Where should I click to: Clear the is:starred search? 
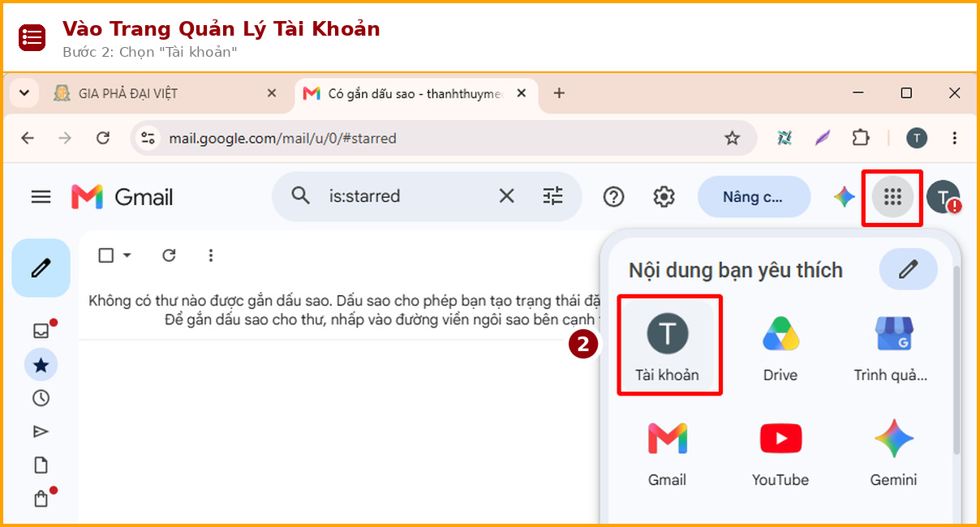click(x=506, y=195)
